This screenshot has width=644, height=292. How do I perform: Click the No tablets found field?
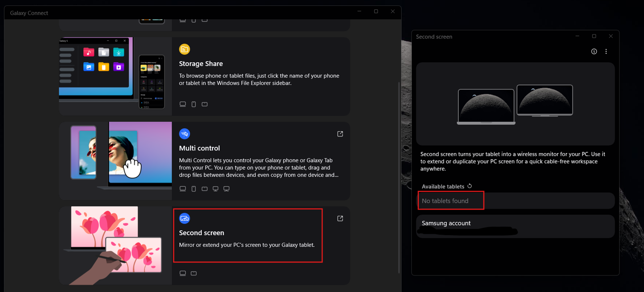(x=451, y=200)
